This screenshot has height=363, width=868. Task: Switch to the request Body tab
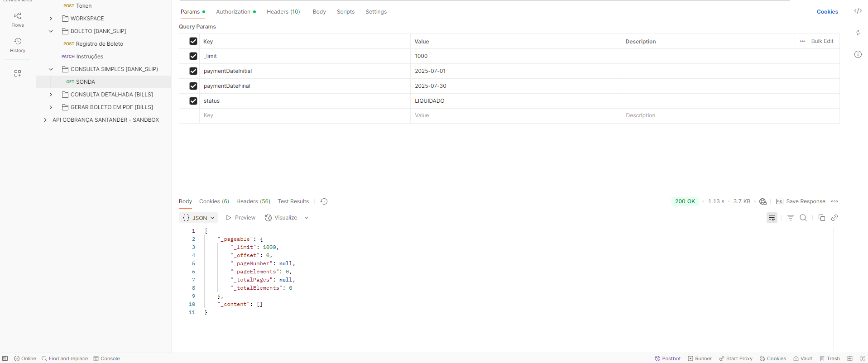click(x=319, y=12)
